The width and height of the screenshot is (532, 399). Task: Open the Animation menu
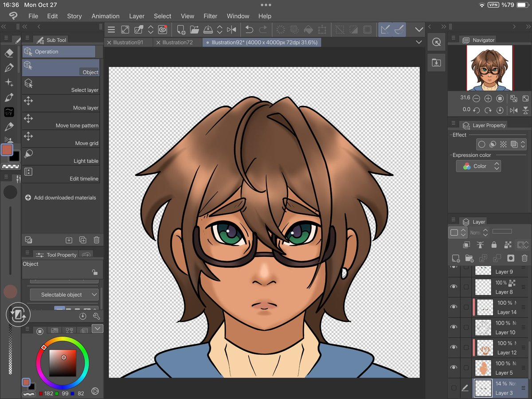[x=106, y=16]
